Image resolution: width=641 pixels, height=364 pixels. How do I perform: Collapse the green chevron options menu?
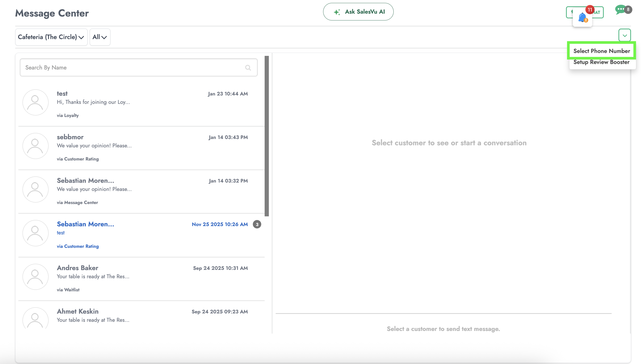point(624,35)
